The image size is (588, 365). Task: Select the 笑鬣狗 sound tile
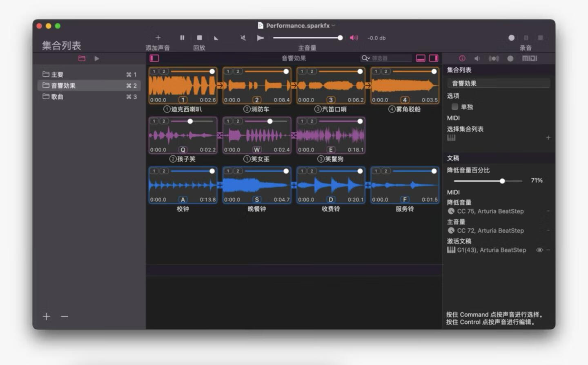[x=331, y=135]
